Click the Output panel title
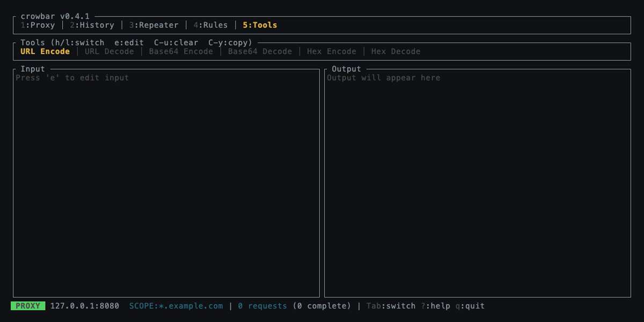Screen dimensions: 644x322 [347, 69]
